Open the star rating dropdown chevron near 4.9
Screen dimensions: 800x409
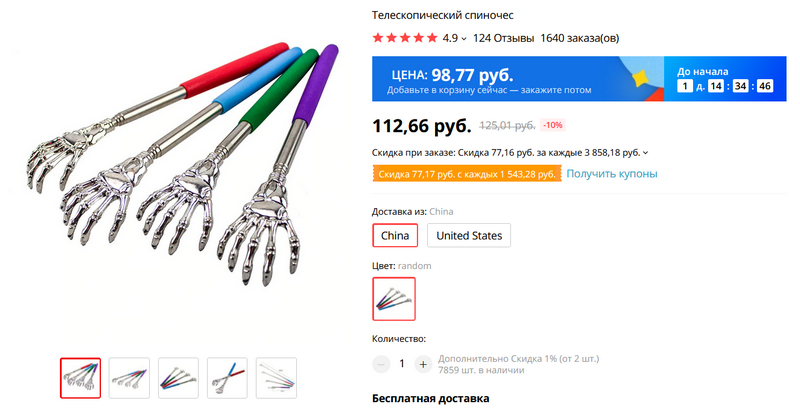coord(464,39)
